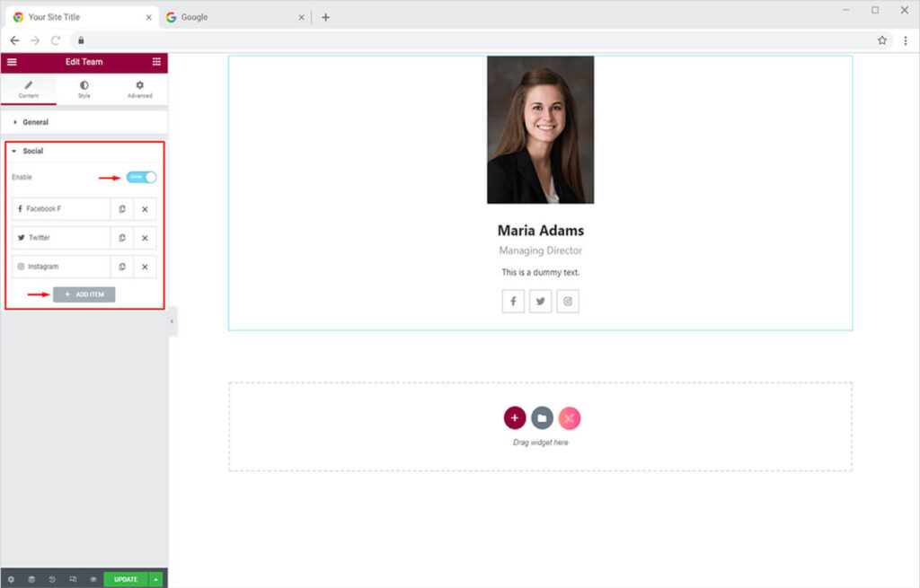Click the Add Item button
920x588 pixels.
click(x=84, y=294)
